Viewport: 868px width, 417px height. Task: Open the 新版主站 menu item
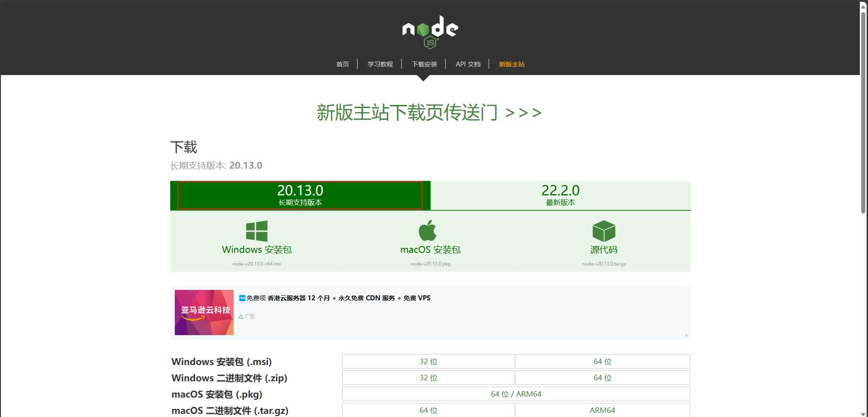click(x=512, y=64)
